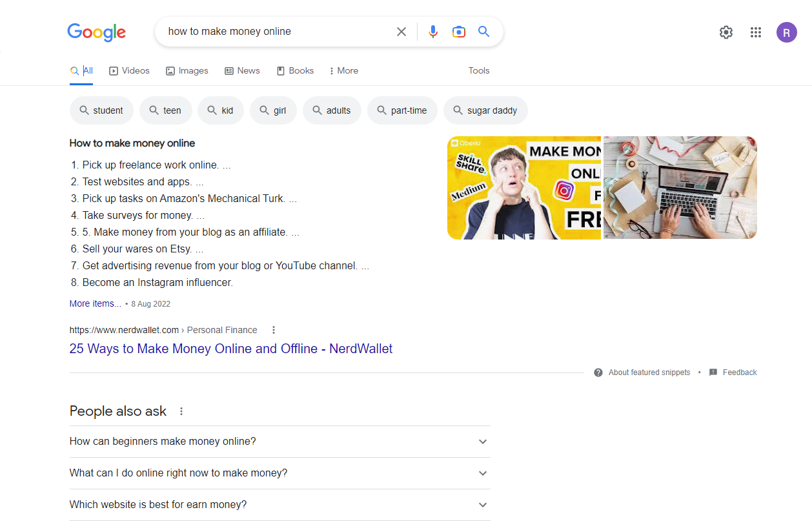Image resolution: width=812 pixels, height=521 pixels.
Task: Click three-dot menu next to People also ask
Action: click(181, 411)
